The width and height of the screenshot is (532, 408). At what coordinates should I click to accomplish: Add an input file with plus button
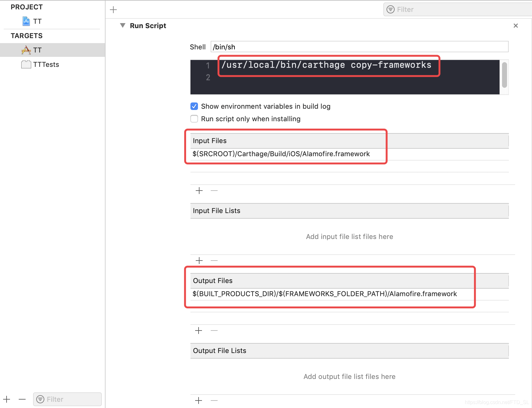coord(199,191)
